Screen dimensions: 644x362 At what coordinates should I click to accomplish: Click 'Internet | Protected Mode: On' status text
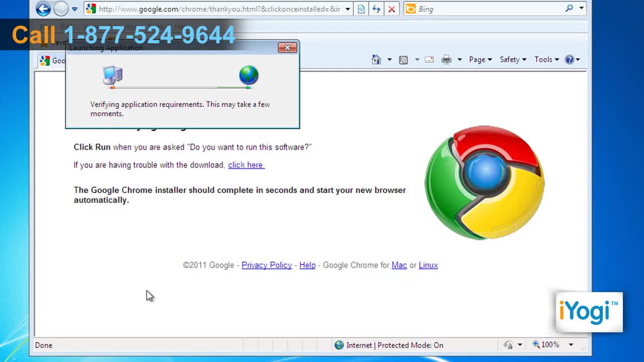coord(395,345)
